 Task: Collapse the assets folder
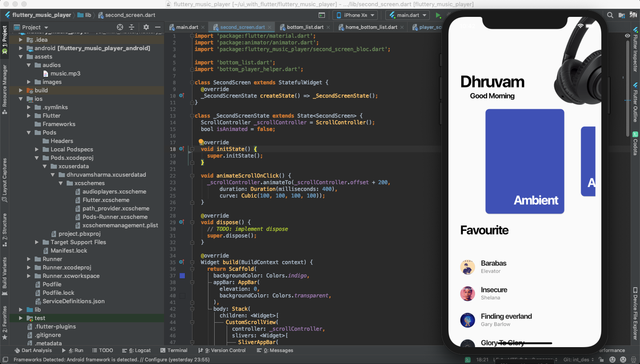click(20, 57)
